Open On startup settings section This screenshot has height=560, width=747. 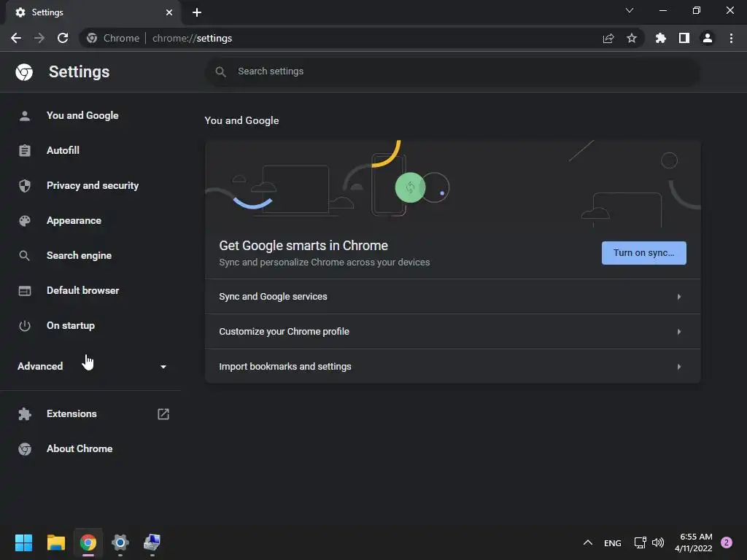tap(90, 326)
